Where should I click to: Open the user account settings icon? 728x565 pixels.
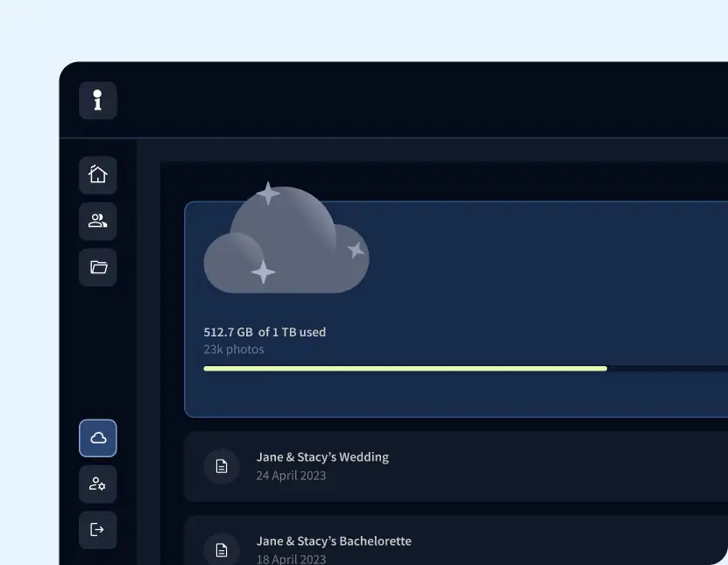(x=97, y=484)
